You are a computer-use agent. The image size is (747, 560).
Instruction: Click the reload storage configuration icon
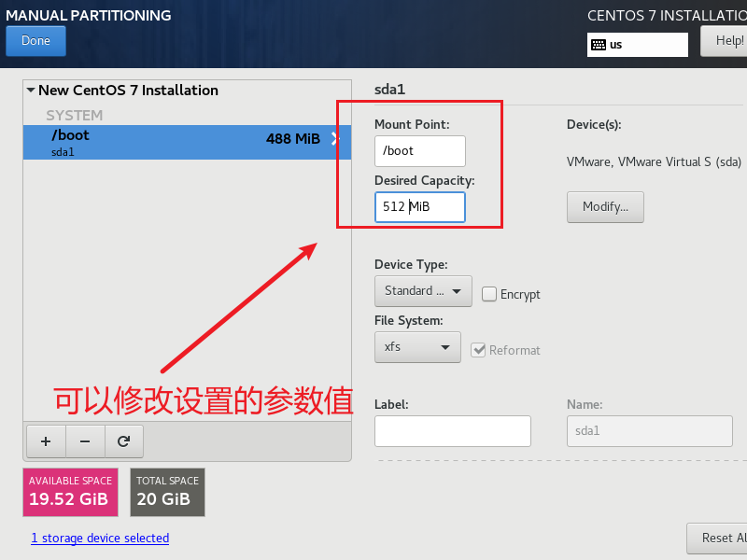pyautogui.click(x=124, y=441)
